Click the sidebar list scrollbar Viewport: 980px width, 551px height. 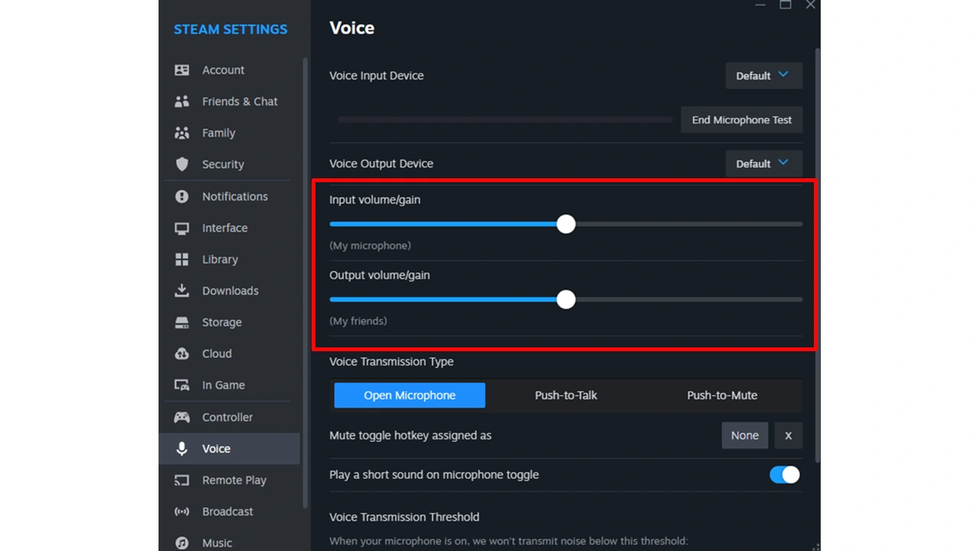[x=305, y=283]
